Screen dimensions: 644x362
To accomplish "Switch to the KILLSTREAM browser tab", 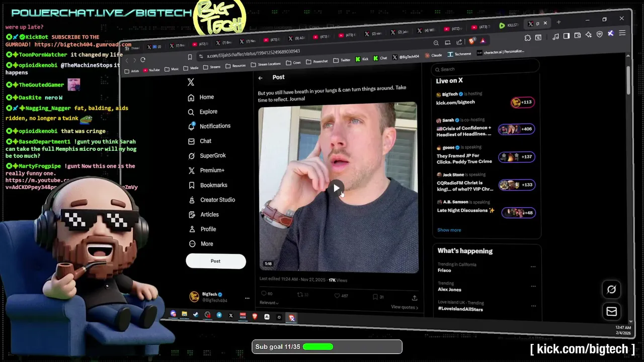I will click(x=509, y=25).
